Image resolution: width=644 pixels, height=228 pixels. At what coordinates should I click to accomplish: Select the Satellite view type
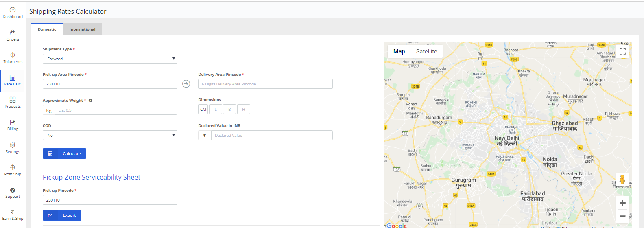tap(426, 51)
